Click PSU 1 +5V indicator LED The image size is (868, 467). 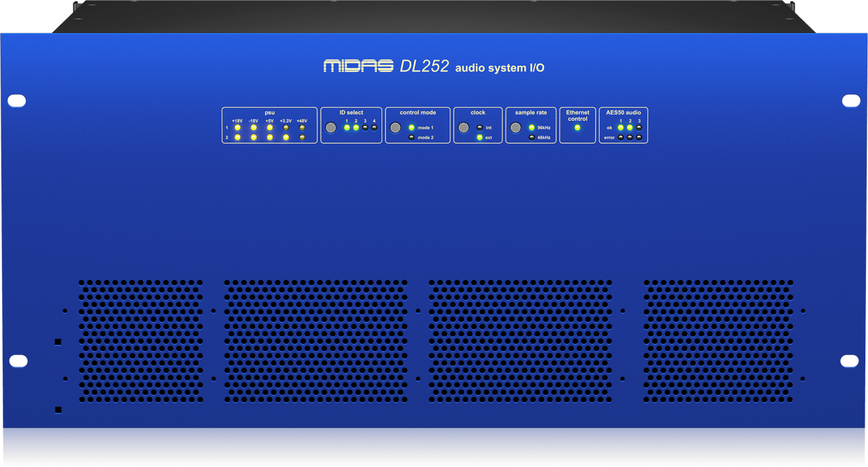pos(270,127)
